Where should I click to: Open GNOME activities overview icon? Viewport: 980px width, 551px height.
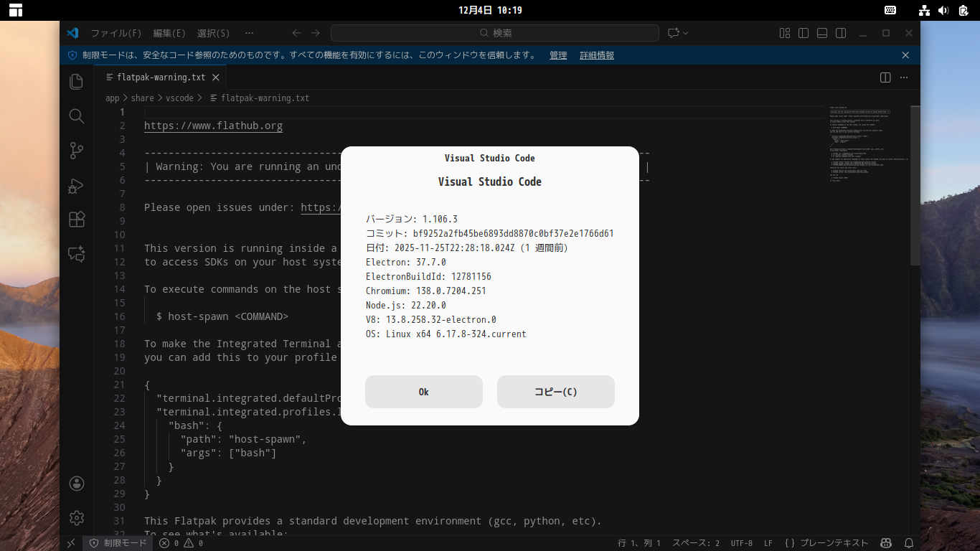click(15, 10)
